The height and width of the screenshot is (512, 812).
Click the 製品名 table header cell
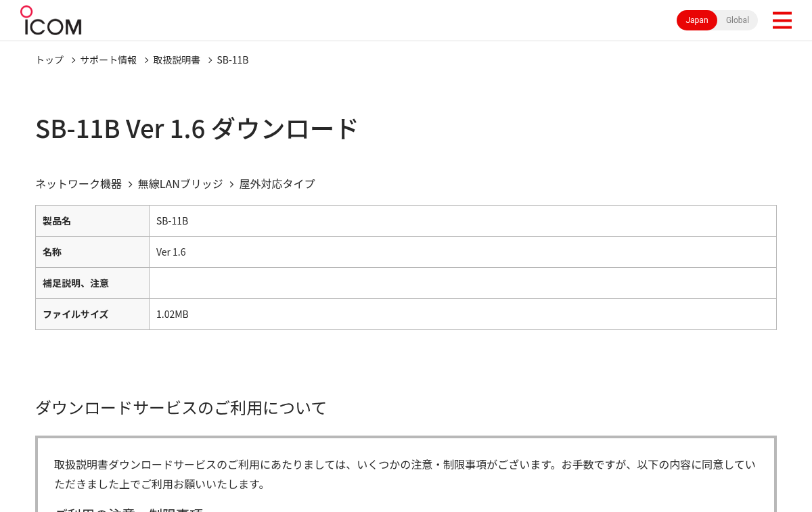(x=92, y=221)
